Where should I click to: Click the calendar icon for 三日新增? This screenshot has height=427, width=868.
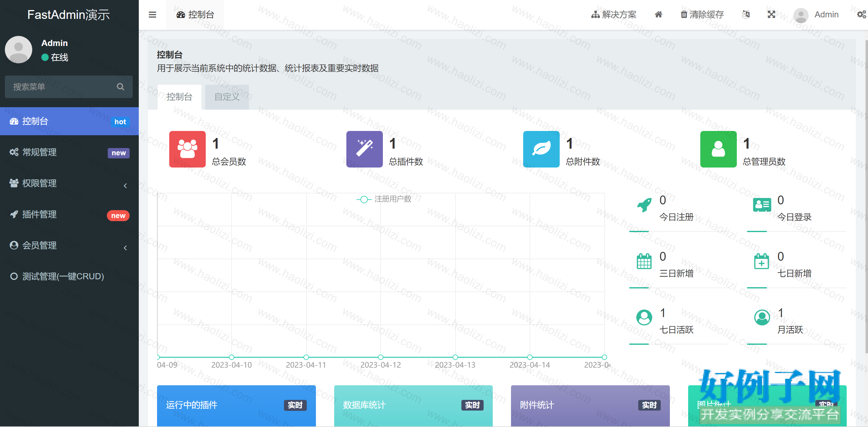tap(644, 261)
